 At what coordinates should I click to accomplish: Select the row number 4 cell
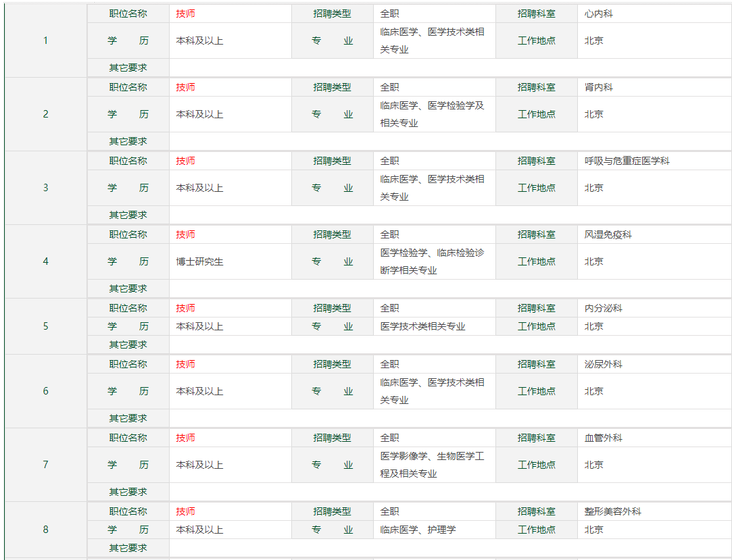[46, 261]
